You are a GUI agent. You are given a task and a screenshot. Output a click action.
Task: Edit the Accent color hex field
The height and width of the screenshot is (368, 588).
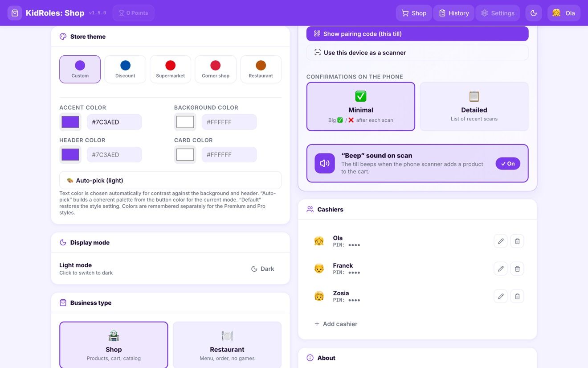(x=114, y=122)
